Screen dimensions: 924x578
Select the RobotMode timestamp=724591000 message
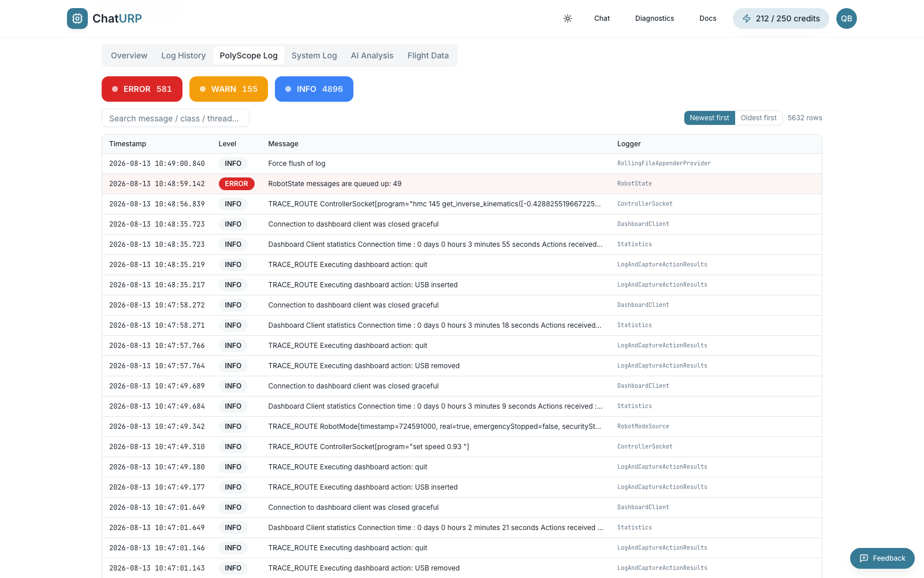pyautogui.click(x=435, y=427)
